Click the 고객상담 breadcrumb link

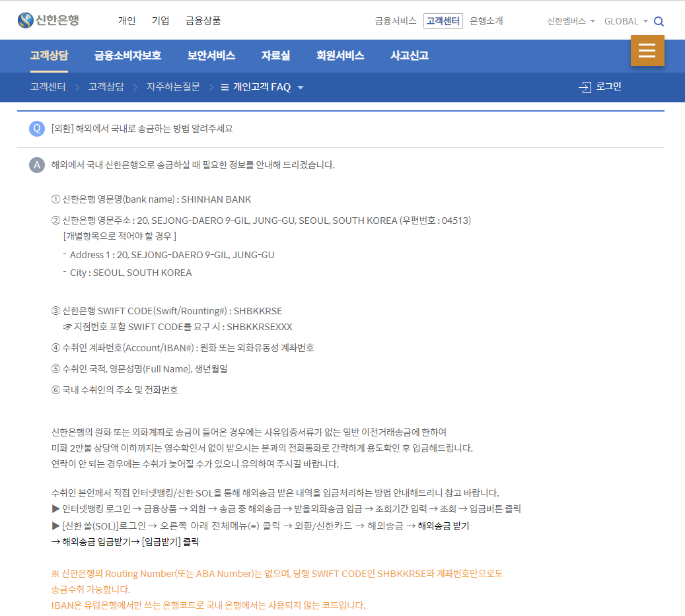(x=106, y=87)
